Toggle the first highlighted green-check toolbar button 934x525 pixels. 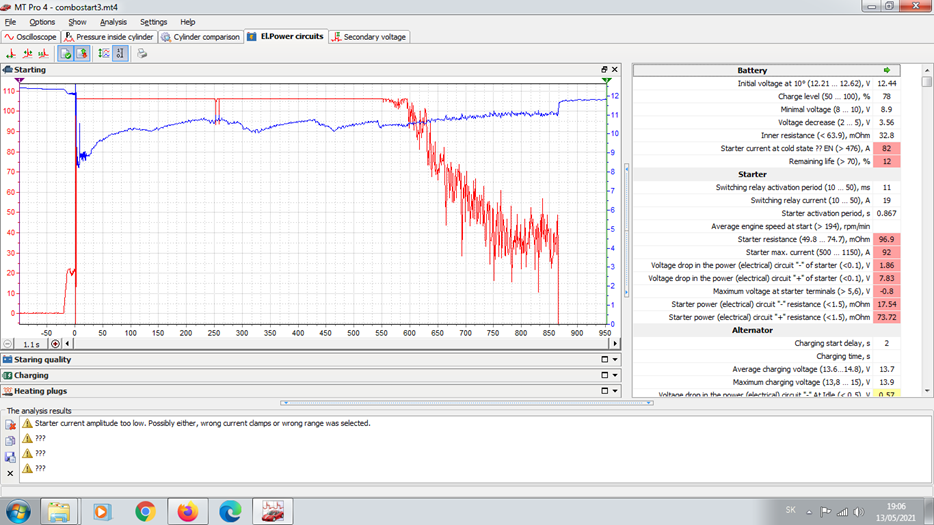coord(66,54)
